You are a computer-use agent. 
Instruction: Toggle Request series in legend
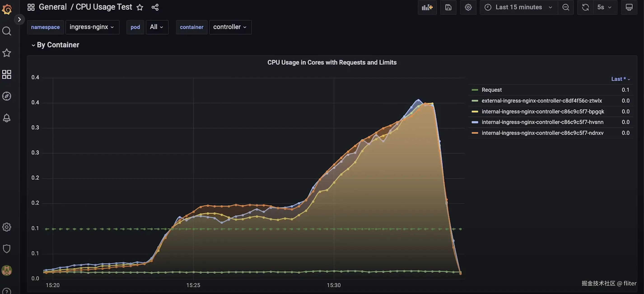(491, 90)
